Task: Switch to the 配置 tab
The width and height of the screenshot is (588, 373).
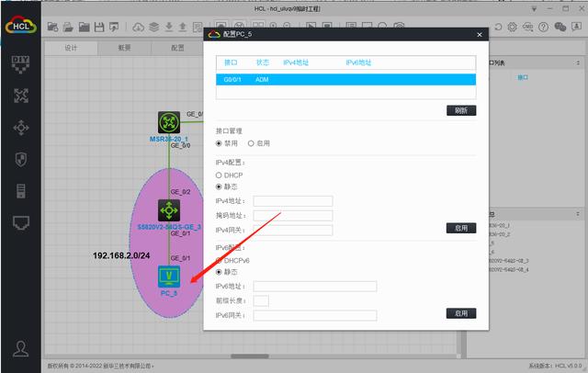Action: (x=177, y=48)
